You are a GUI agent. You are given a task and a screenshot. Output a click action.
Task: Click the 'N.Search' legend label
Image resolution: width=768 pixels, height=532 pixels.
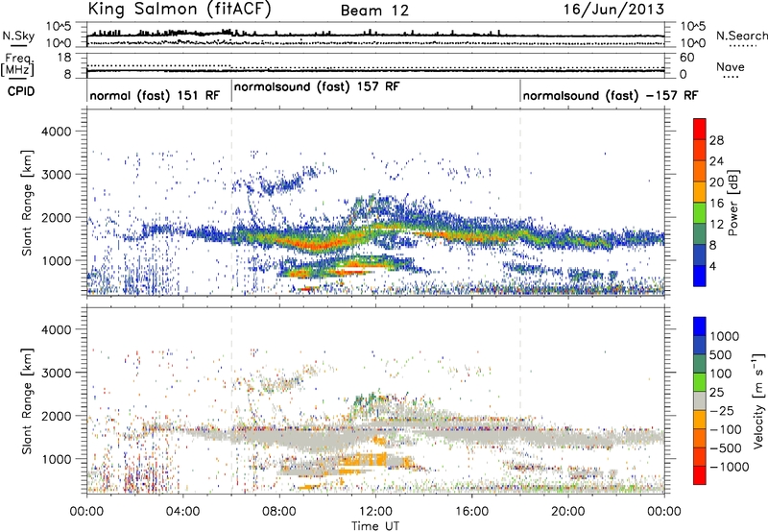[x=741, y=36]
